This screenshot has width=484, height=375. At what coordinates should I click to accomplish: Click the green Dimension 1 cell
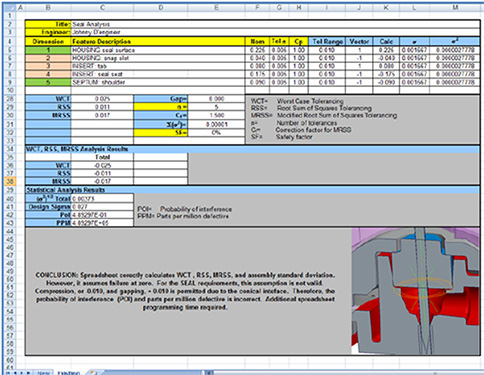click(48, 50)
